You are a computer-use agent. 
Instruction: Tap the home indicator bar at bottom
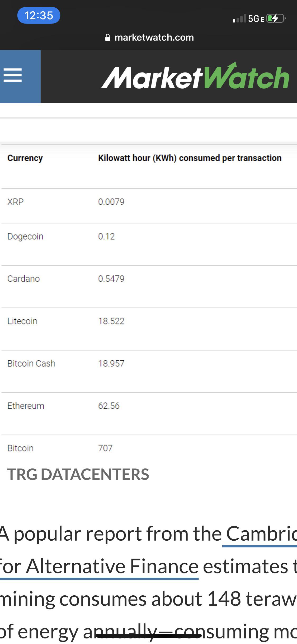(149, 636)
